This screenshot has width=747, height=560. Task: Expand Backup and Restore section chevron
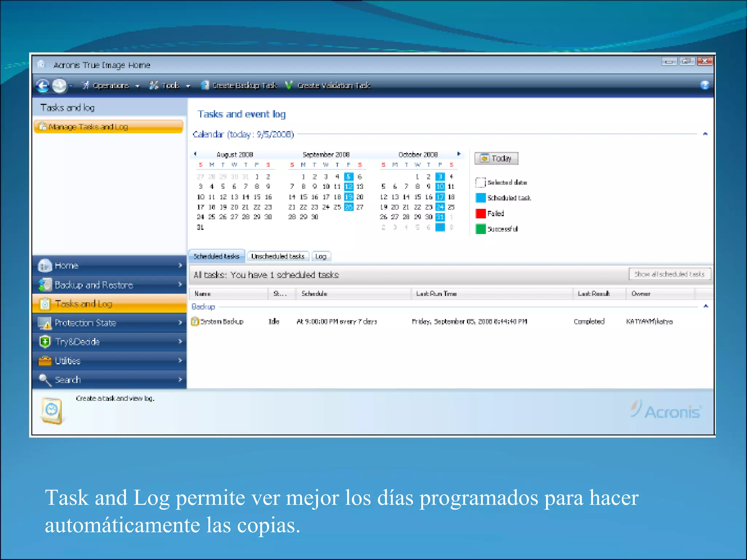[x=180, y=284]
